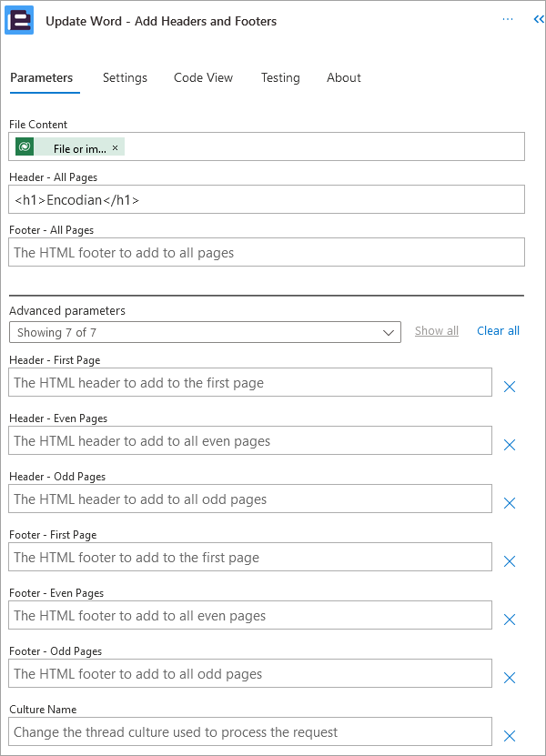The image size is (546, 756).
Task: Click the Footer - All Pages input field
Action: [267, 252]
